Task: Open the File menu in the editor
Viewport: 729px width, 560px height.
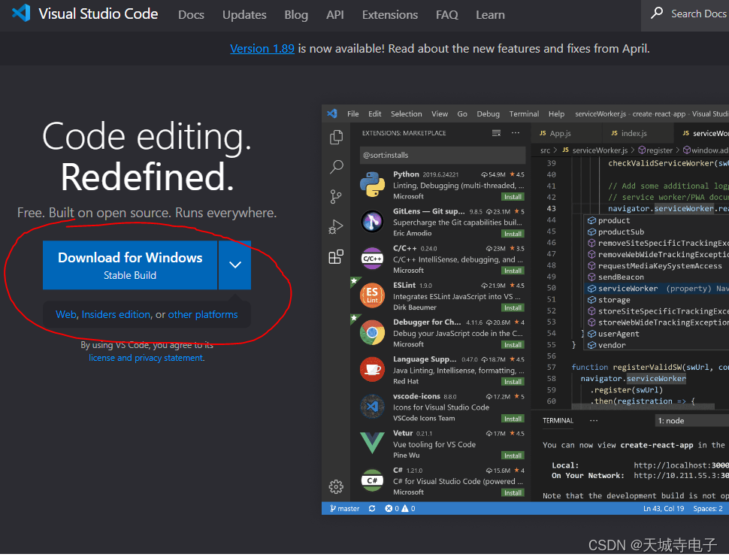Action: click(353, 114)
